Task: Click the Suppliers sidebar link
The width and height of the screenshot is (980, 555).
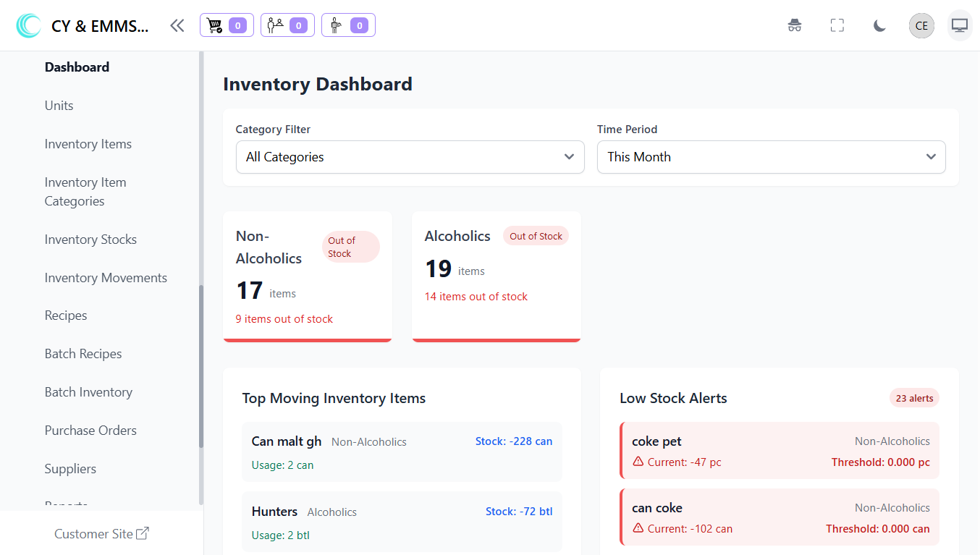Action: 70,469
